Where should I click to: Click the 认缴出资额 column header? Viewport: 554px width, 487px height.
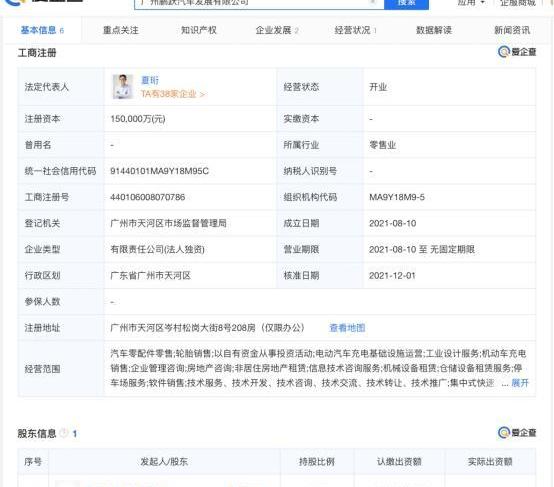tap(399, 462)
